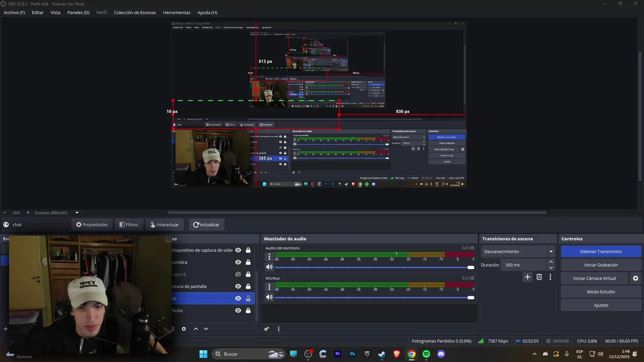Open Discord from the taskbar
The height and width of the screenshot is (362, 644).
pos(441,354)
